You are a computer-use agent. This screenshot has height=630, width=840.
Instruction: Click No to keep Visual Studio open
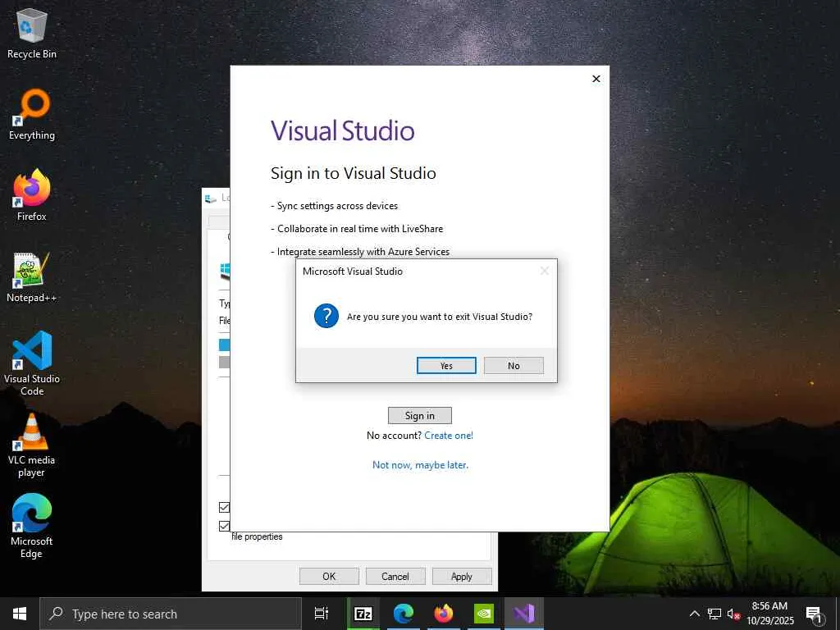[x=514, y=365]
